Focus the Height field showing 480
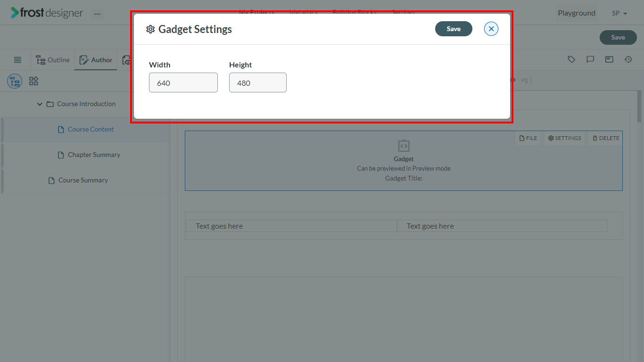This screenshot has height=362, width=644. click(x=258, y=82)
